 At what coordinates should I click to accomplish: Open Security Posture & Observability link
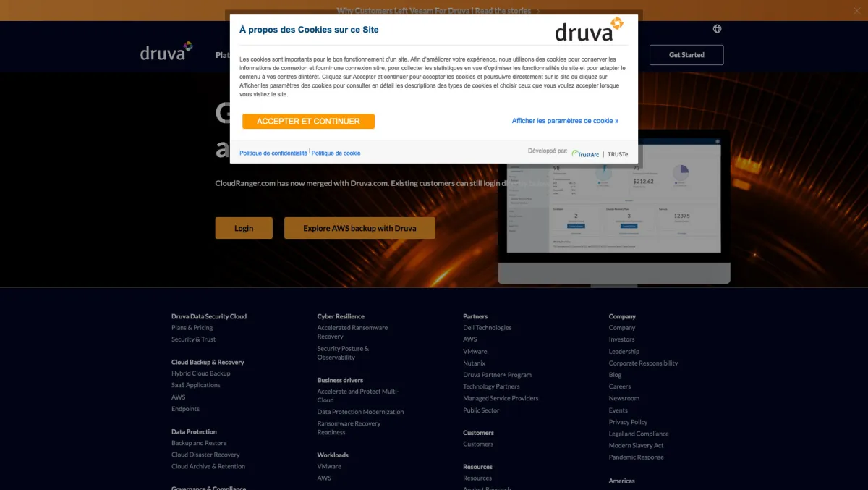343,353
